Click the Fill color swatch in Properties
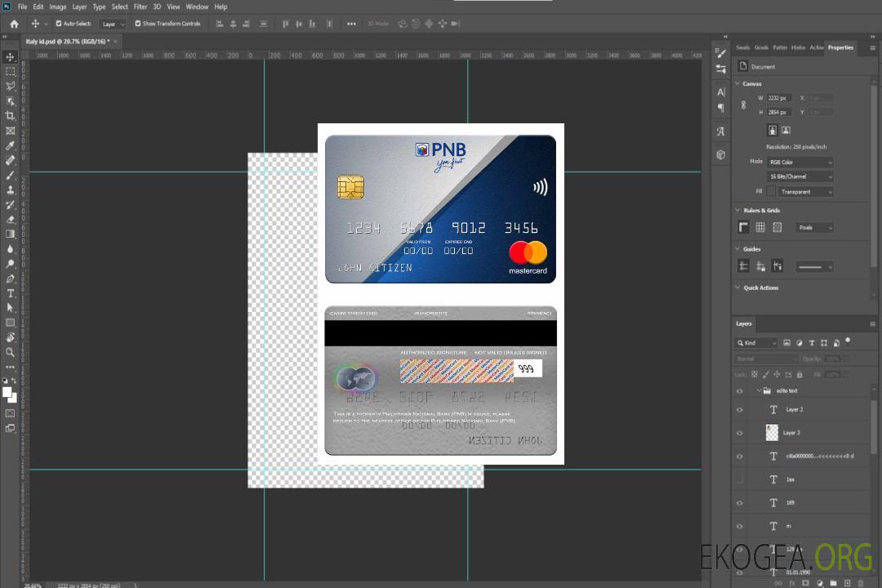 (771, 192)
